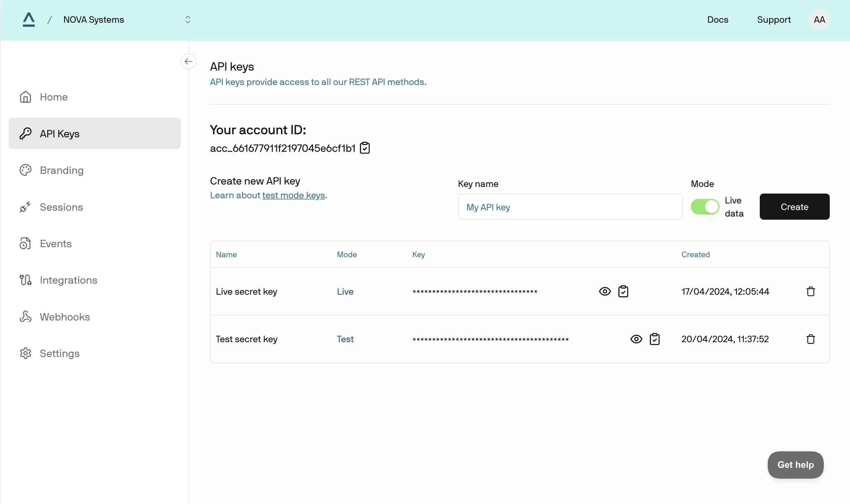Screen dimensions: 850x504
Task: Select the API Keys key icon in sidebar
Action: 25,134
